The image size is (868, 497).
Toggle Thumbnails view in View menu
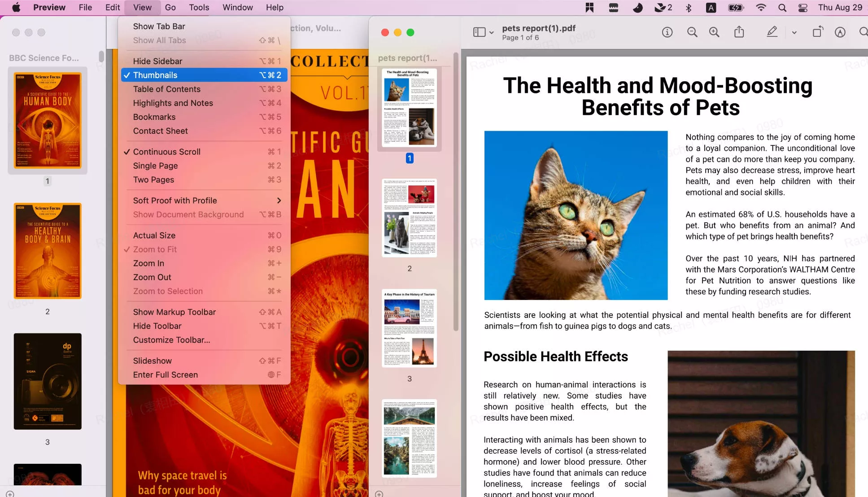point(155,75)
